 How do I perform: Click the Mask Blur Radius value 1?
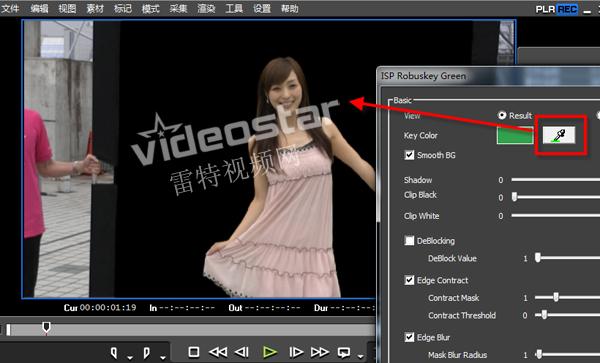tap(525, 355)
